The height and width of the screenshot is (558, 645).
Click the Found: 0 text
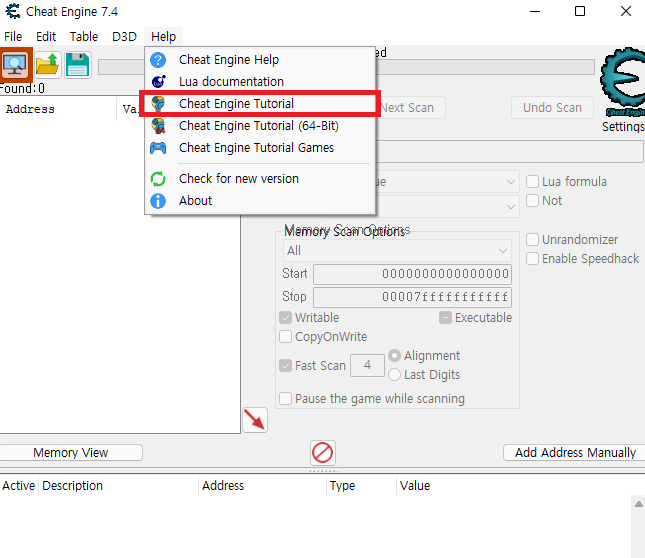coord(22,88)
